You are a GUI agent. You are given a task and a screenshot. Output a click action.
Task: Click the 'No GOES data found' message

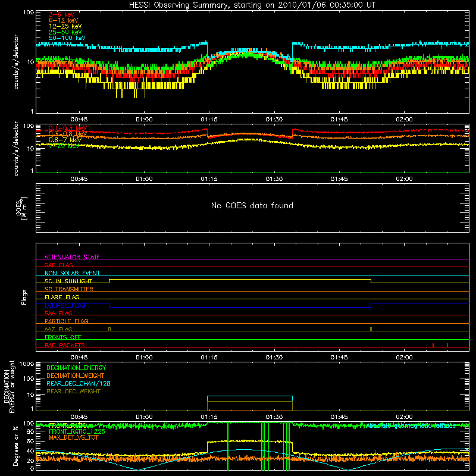click(252, 205)
